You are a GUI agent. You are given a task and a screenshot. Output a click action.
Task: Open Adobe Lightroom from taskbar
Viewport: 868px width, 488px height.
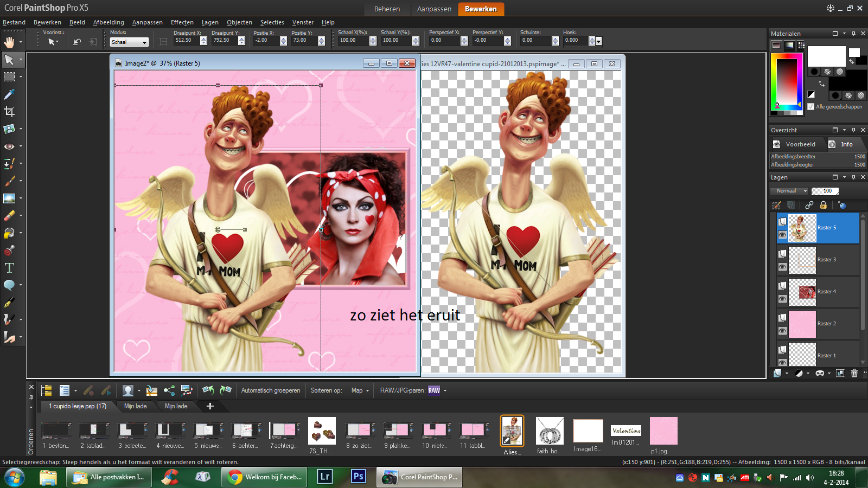point(325,477)
